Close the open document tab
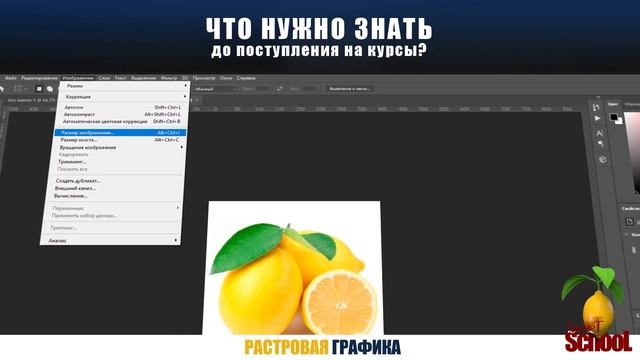 197,100
